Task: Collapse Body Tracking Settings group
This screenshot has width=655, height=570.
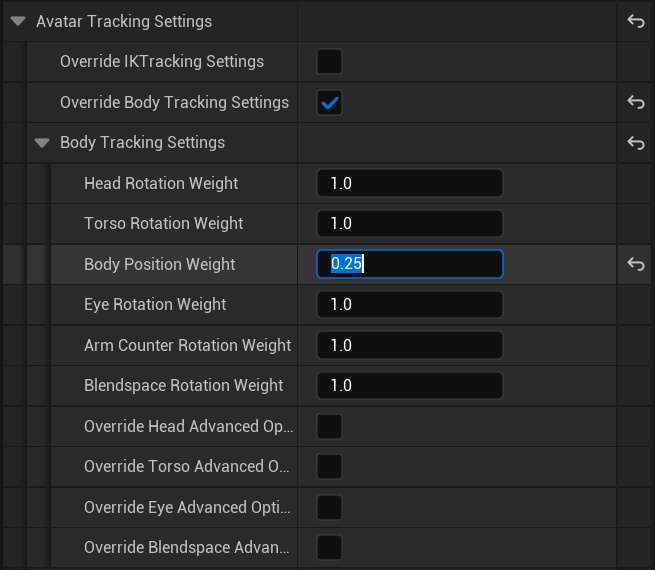Action: (42, 143)
